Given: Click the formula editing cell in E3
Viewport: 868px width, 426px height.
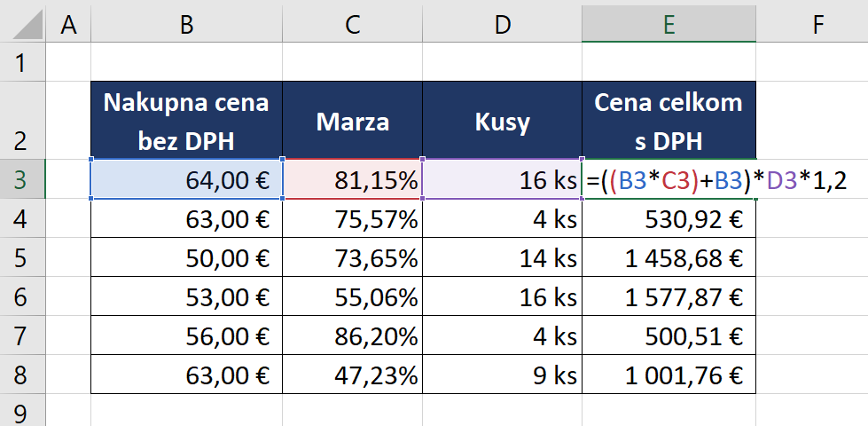Looking at the screenshot, I should 669,180.
